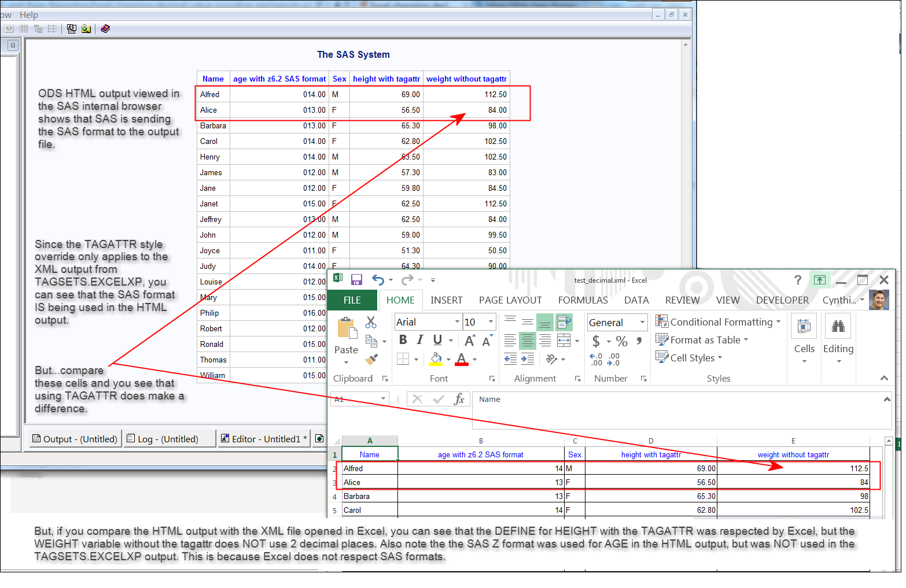Viewport: 906px width, 588px height.
Task: Open the FILE tab in Excel
Action: [x=352, y=300]
